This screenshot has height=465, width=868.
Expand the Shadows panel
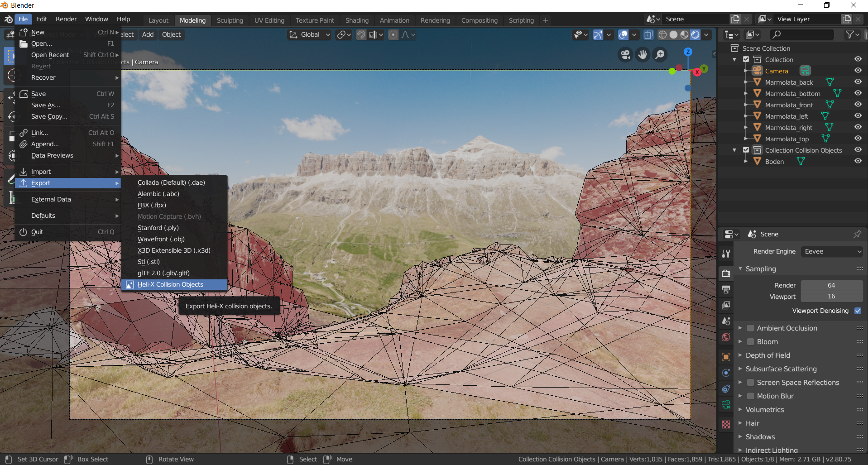[760, 437]
